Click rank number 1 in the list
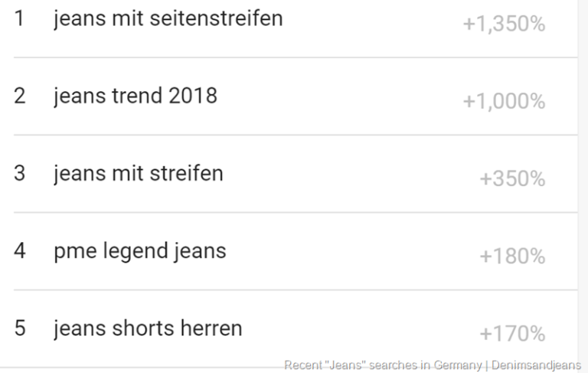This screenshot has width=588, height=373. 19,18
